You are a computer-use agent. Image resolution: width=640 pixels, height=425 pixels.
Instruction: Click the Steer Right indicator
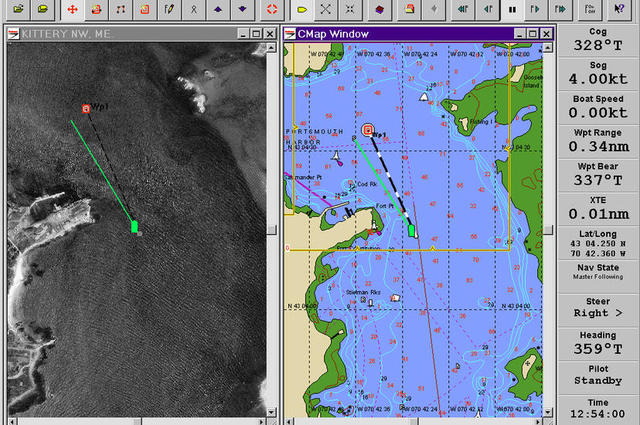(x=598, y=310)
